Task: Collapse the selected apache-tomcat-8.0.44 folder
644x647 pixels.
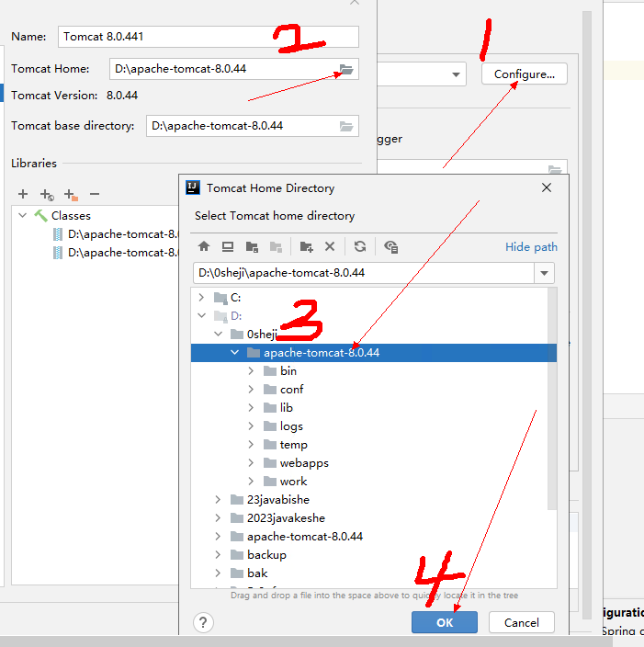Action: tap(235, 352)
